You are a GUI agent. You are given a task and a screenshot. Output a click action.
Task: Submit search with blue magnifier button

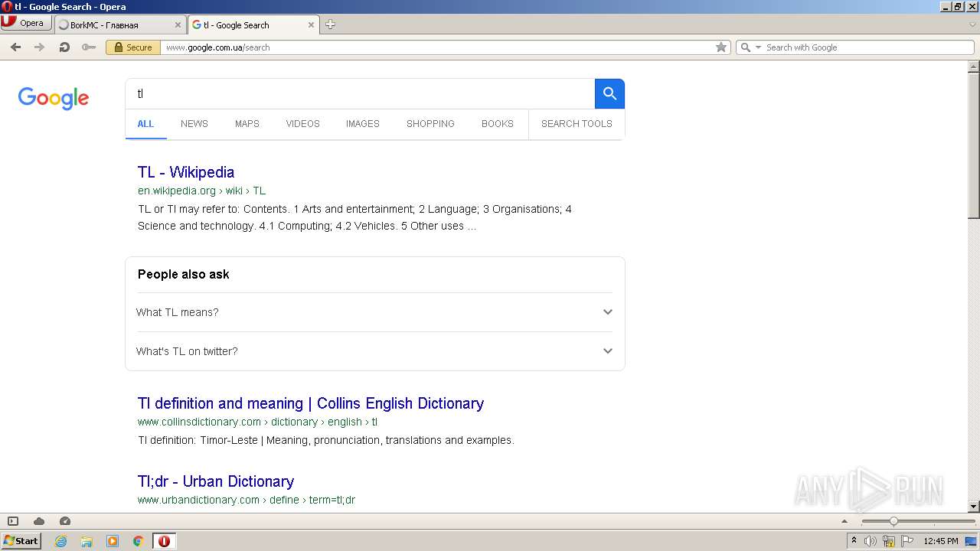[609, 93]
